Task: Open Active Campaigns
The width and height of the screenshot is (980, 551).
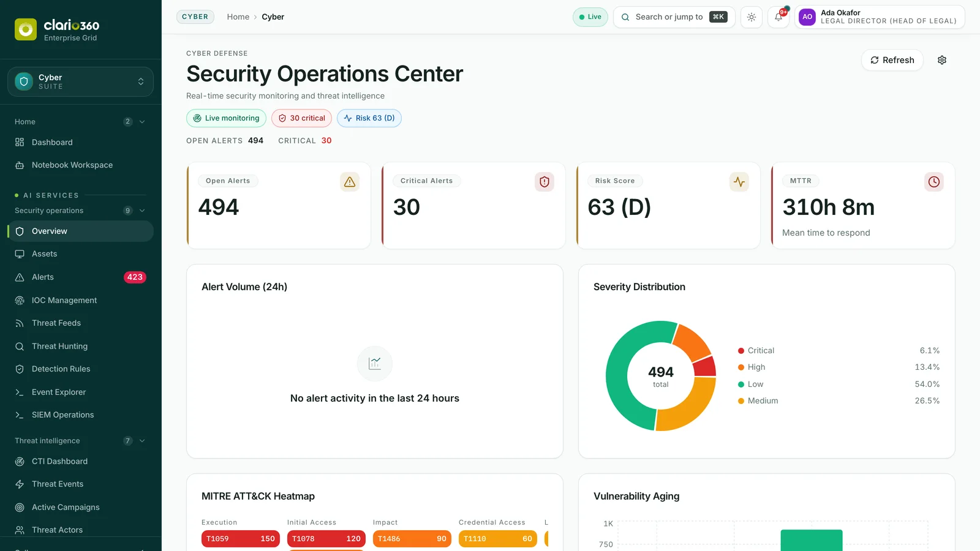Action: 80,508
